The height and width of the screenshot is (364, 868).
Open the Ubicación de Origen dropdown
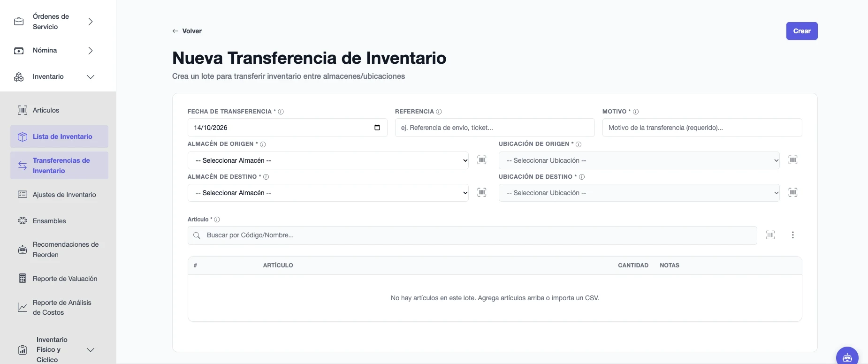coord(639,160)
